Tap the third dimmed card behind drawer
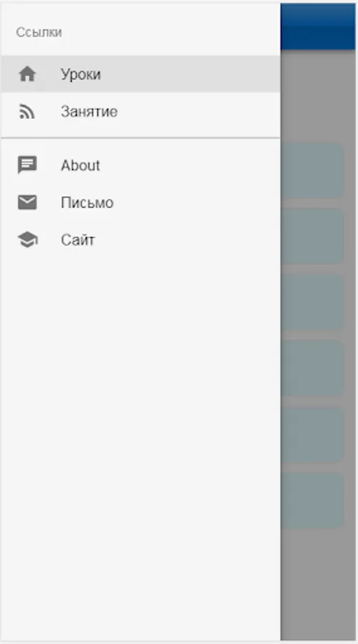Viewport: 358px width, 644px height. (x=312, y=303)
